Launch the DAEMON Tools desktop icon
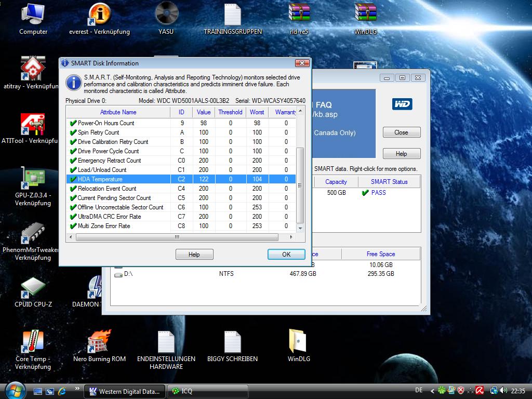The height and width of the screenshot is (399, 532). [95, 287]
